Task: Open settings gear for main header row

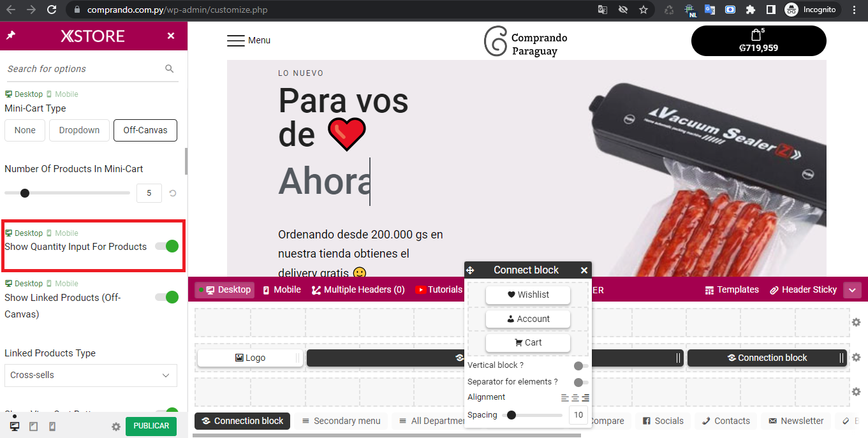Action: (857, 357)
